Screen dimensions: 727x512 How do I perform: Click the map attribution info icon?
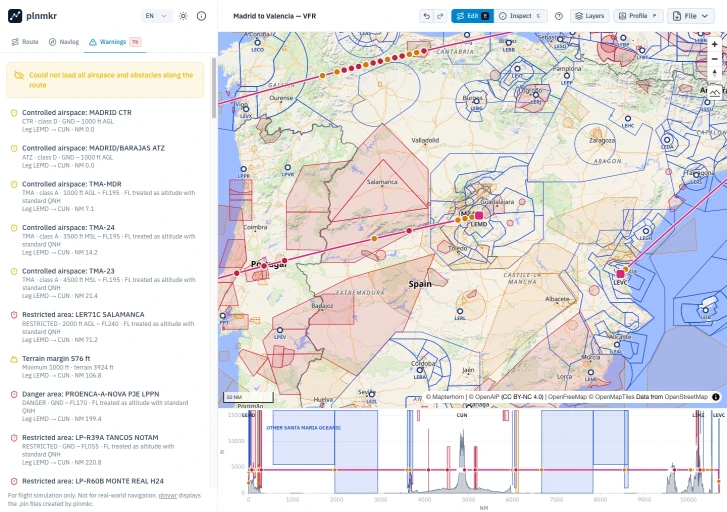click(x=716, y=397)
